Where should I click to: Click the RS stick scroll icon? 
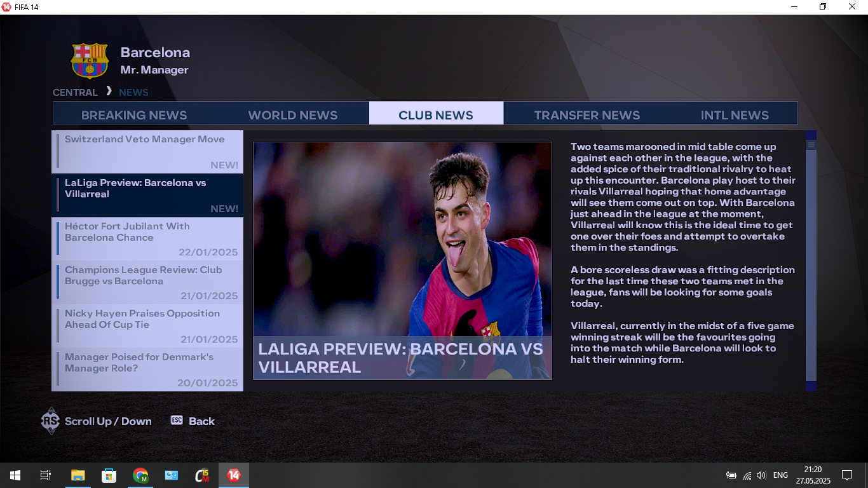point(50,421)
